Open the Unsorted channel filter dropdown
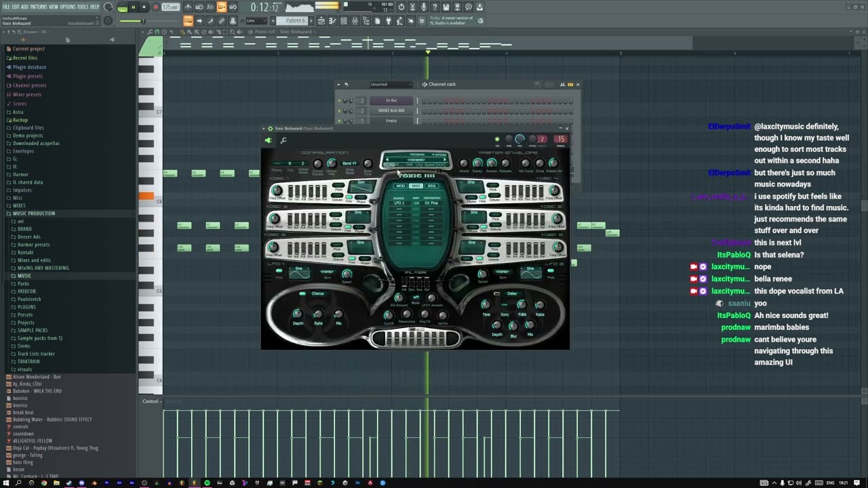This screenshot has height=488, width=868. (391, 85)
